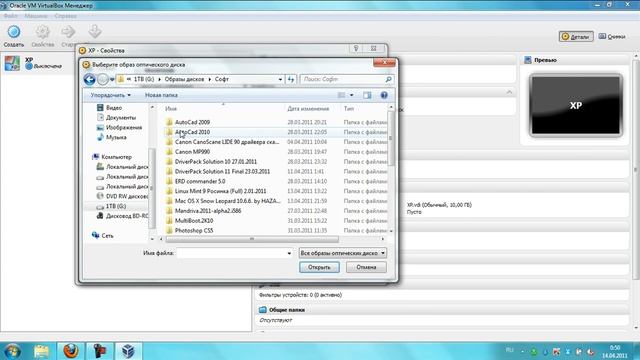Open the recent locations dropdown arrow
The width and height of the screenshot is (640, 360).
pyautogui.click(x=112, y=80)
